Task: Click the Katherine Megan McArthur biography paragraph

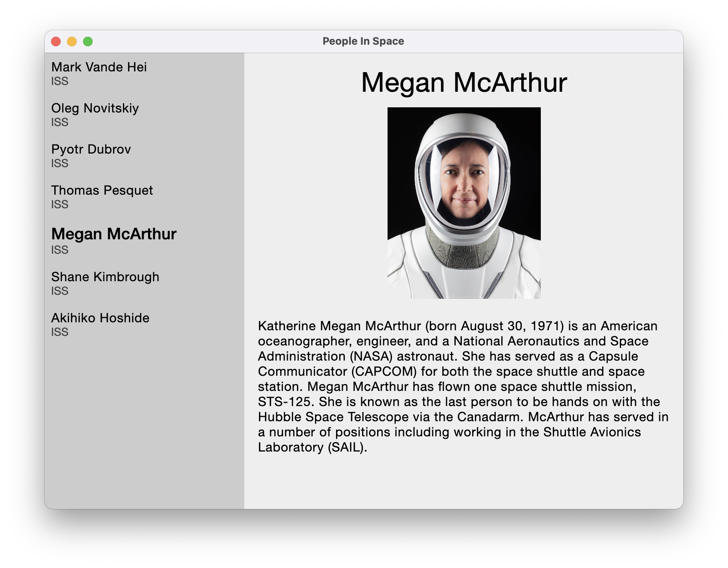Action: (x=463, y=387)
